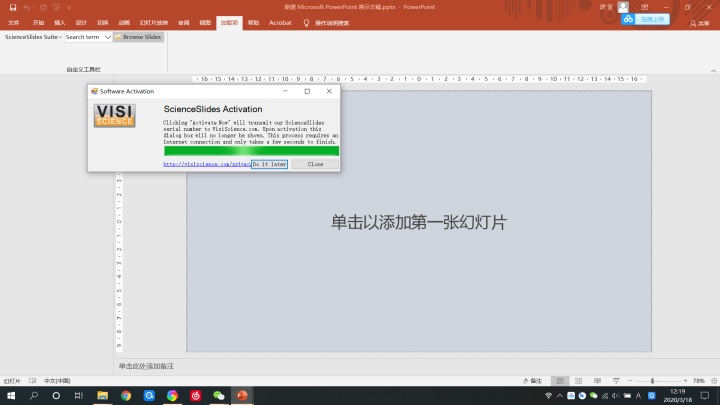720x405 pixels.
Task: Switch to the 设计 ribbon tab
Action: click(x=81, y=22)
